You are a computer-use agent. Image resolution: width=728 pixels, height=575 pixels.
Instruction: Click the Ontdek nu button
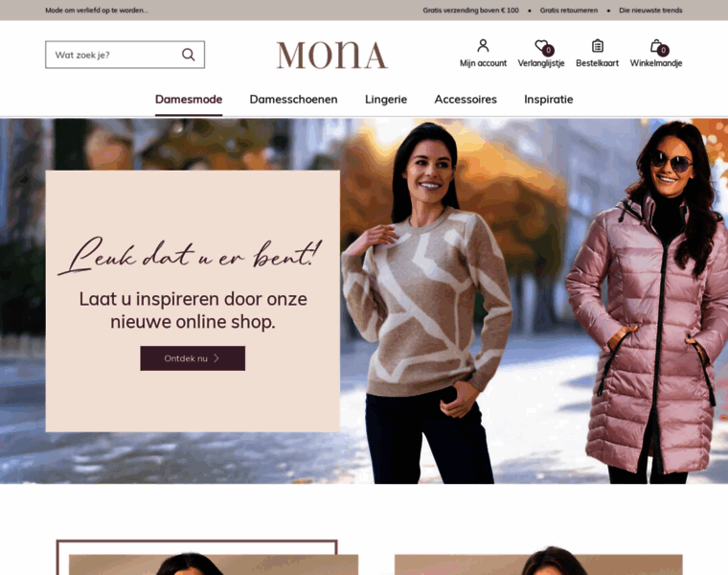pyautogui.click(x=193, y=358)
